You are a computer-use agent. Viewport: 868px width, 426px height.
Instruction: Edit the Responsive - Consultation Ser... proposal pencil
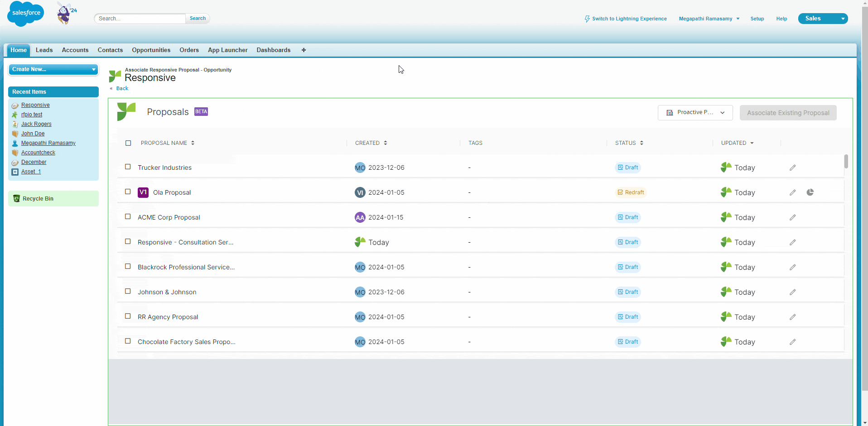[x=792, y=242]
